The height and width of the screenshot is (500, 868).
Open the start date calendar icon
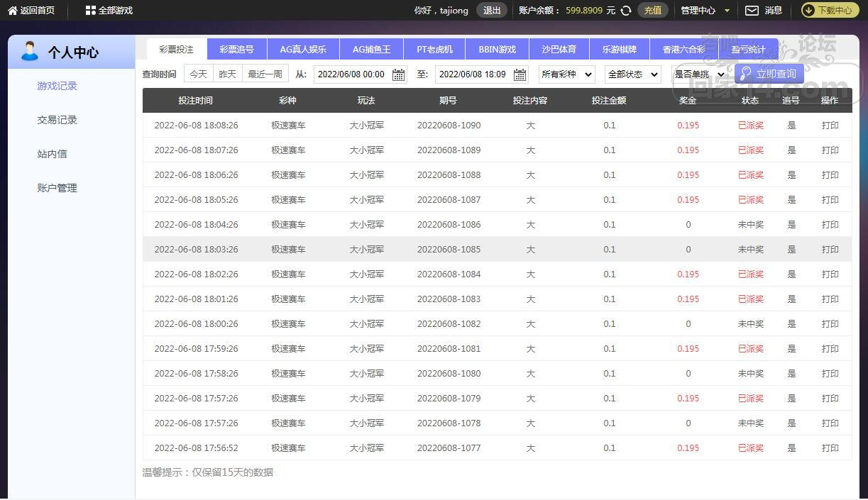(399, 74)
